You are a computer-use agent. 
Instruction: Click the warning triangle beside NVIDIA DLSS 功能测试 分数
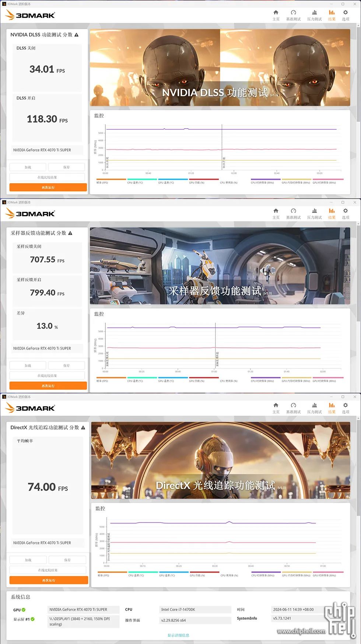click(77, 35)
